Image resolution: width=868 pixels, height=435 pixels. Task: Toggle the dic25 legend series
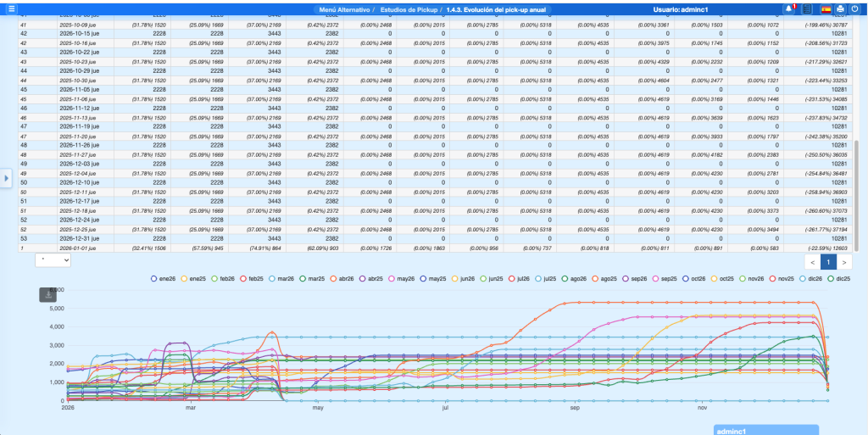coord(837,278)
